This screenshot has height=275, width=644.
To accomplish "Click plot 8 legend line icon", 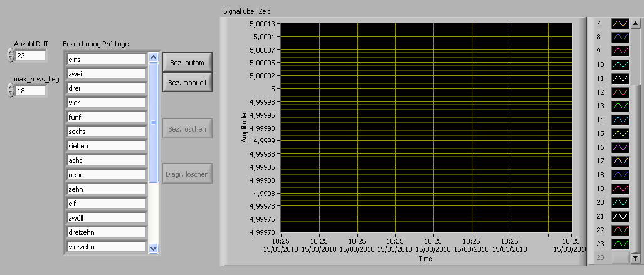I will point(620,38).
